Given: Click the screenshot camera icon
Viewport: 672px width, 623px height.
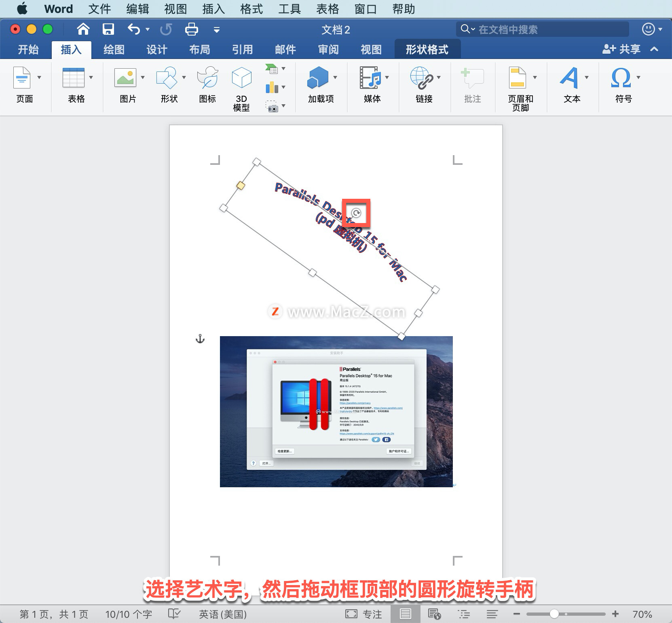Looking at the screenshot, I should click(272, 107).
